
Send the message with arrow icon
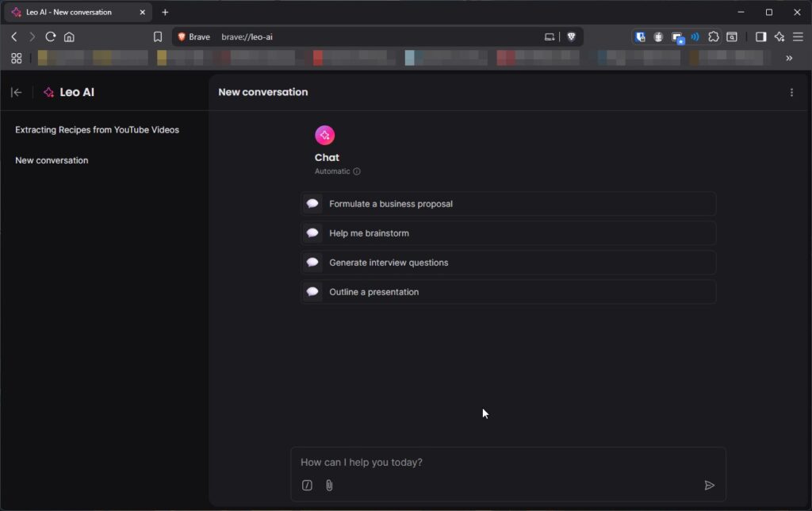pyautogui.click(x=710, y=485)
